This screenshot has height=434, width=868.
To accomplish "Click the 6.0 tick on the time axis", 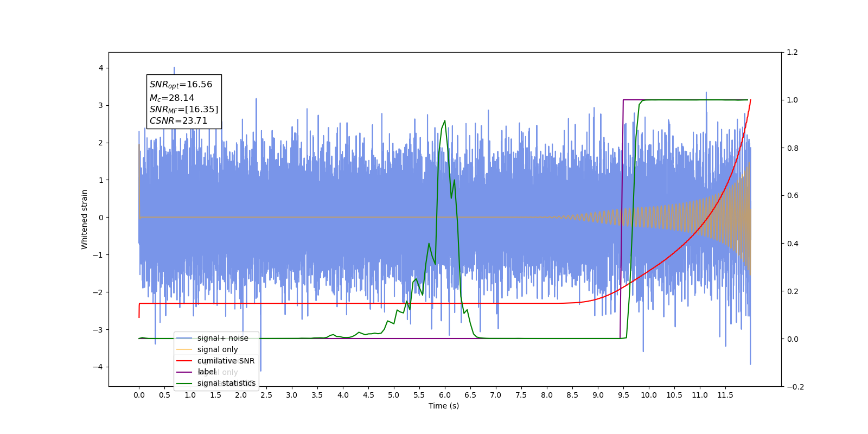I will point(445,395).
